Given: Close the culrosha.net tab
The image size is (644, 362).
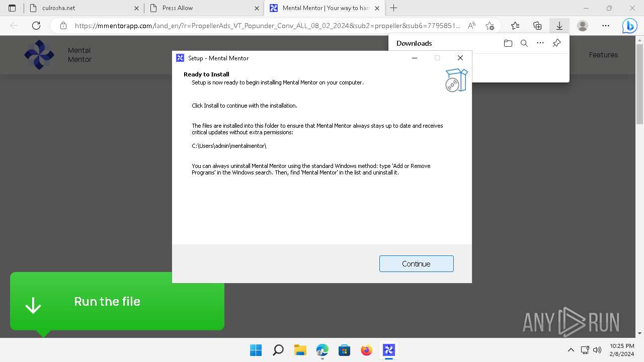Looking at the screenshot, I should 137,8.
